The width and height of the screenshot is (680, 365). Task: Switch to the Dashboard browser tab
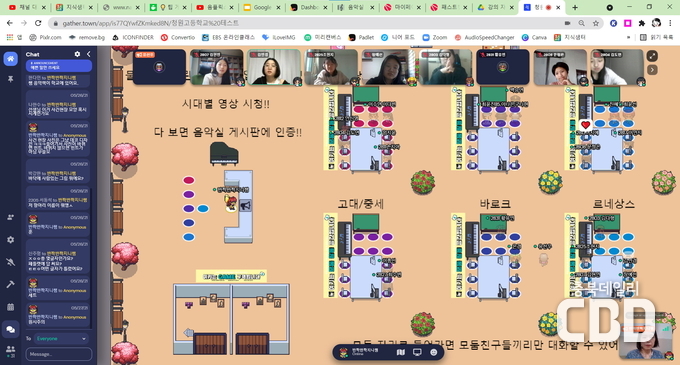(309, 7)
